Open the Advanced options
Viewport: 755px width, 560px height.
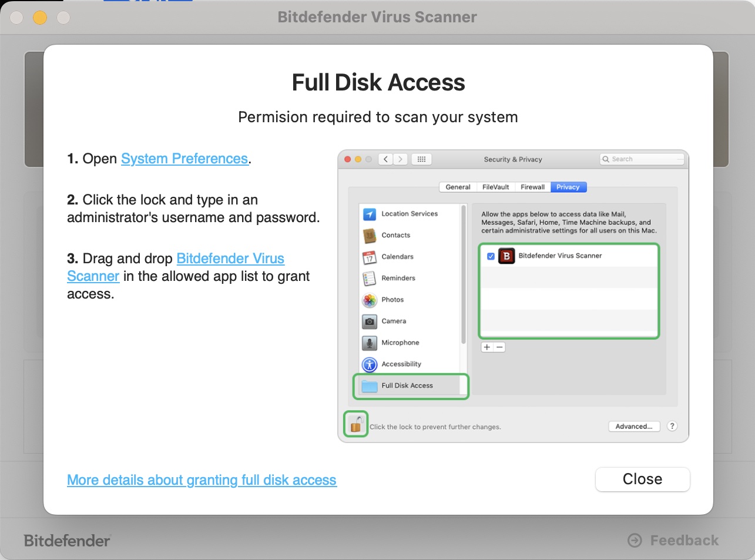coord(634,426)
